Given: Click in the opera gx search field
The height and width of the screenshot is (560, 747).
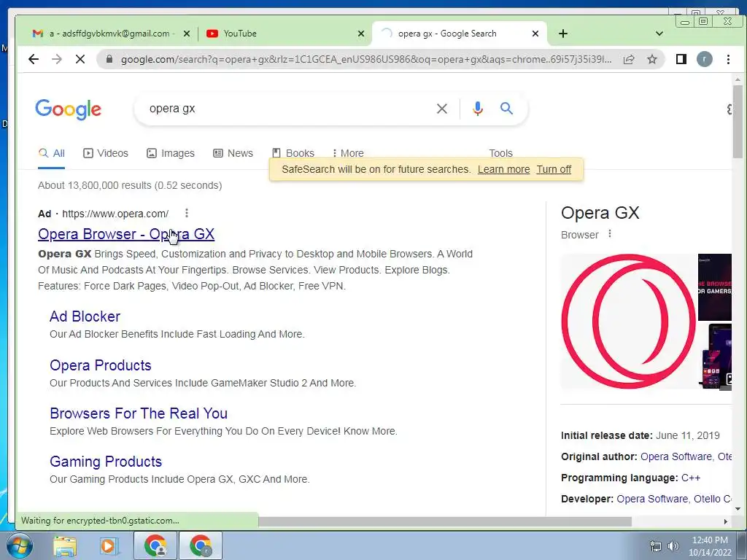Looking at the screenshot, I should (286, 109).
